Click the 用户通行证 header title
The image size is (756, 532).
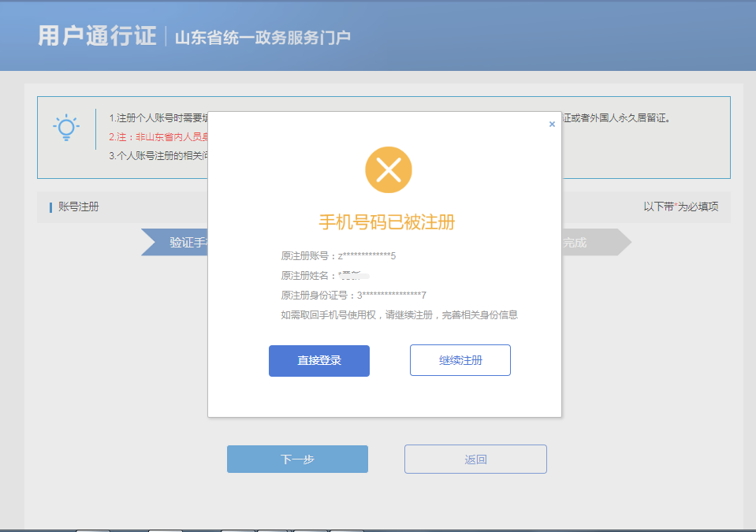click(97, 36)
